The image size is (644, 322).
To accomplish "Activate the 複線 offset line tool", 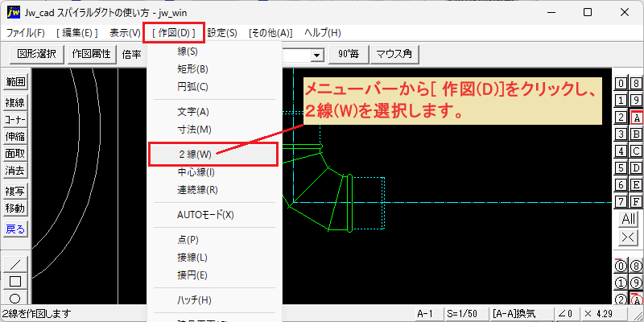I will pyautogui.click(x=15, y=102).
